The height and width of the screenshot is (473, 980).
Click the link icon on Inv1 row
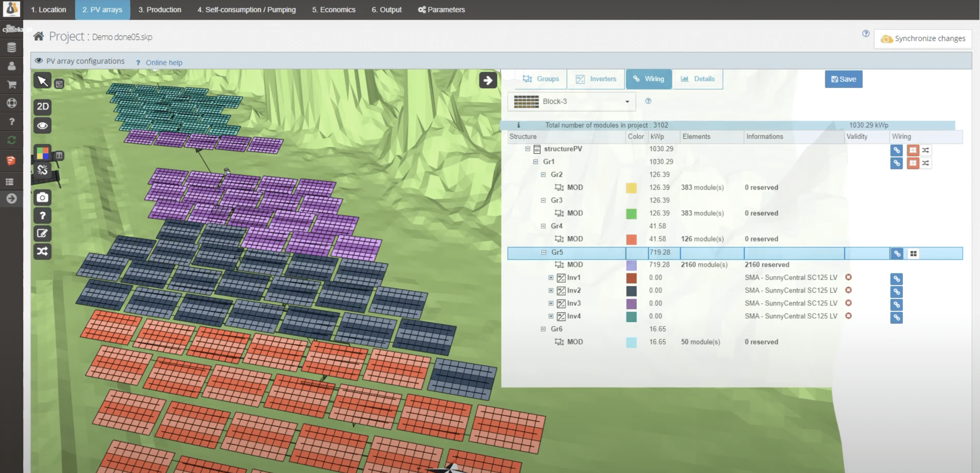click(896, 279)
